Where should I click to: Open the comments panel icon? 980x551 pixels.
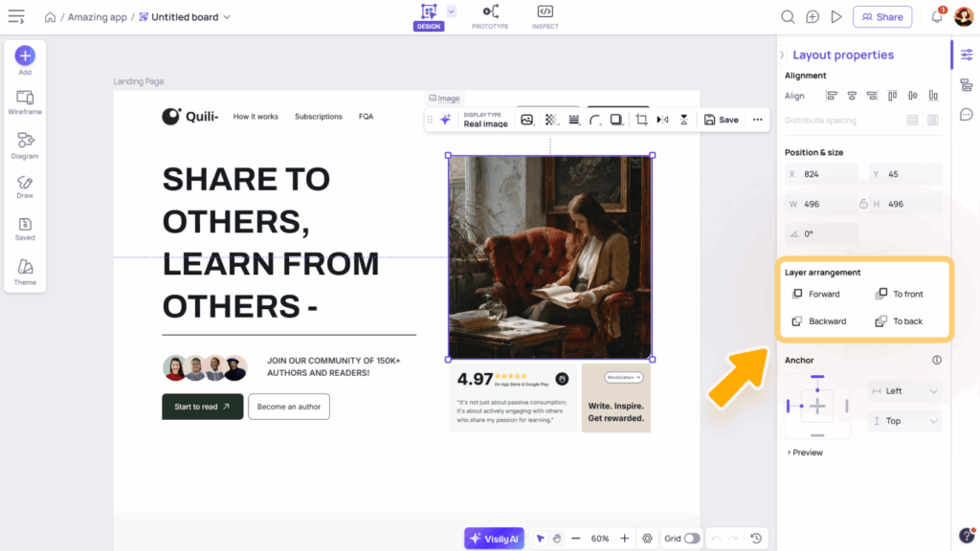point(967,115)
